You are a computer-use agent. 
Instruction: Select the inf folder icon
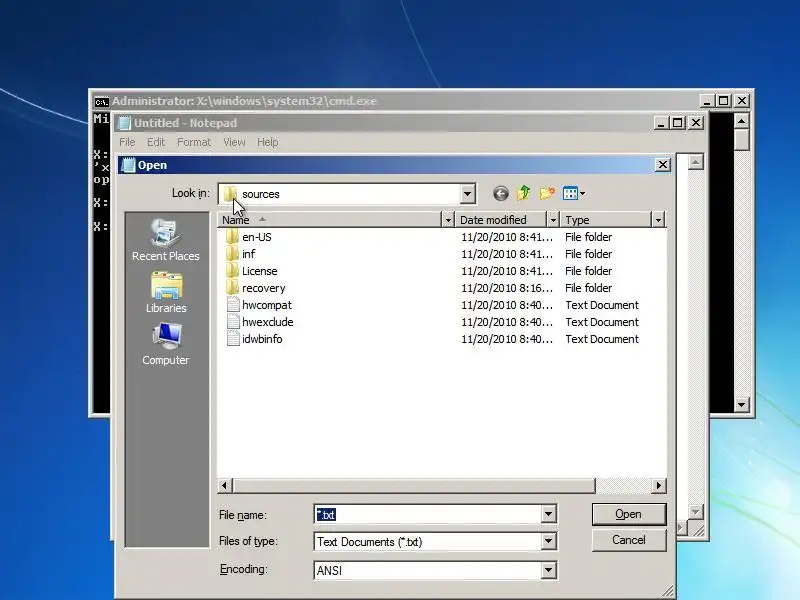(232, 254)
